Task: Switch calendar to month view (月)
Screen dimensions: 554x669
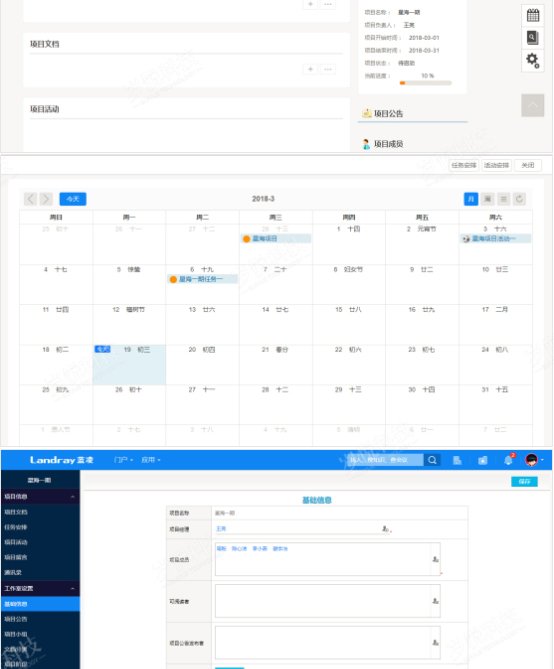Action: pyautogui.click(x=471, y=199)
